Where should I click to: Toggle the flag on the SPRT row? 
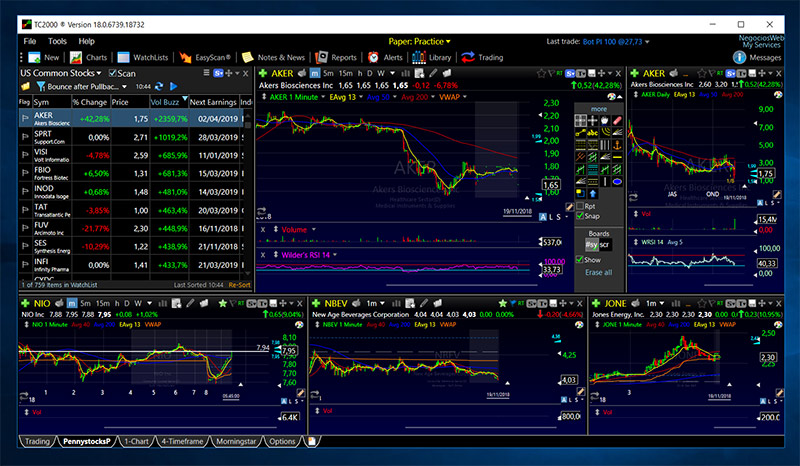click(x=24, y=137)
